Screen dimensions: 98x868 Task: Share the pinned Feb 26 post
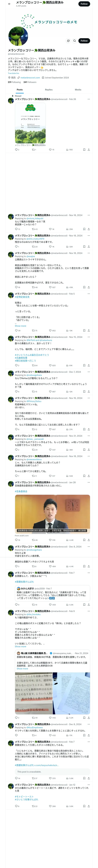tap(89, 150)
